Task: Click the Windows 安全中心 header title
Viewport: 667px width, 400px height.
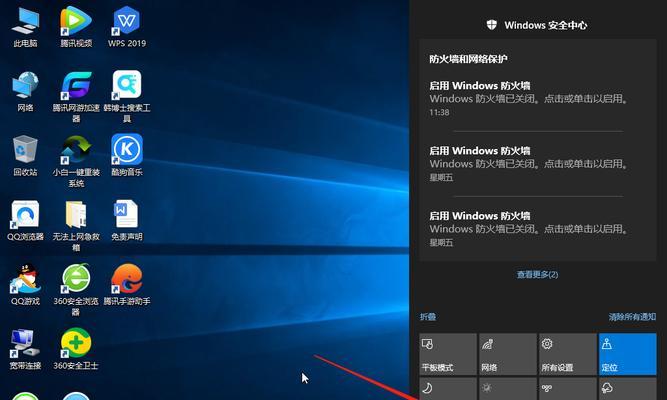Action: tap(546, 25)
